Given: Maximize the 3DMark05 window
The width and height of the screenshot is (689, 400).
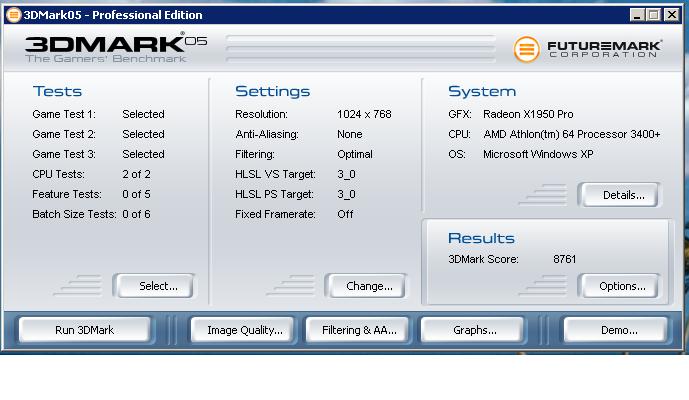Looking at the screenshot, I should coord(654,15).
